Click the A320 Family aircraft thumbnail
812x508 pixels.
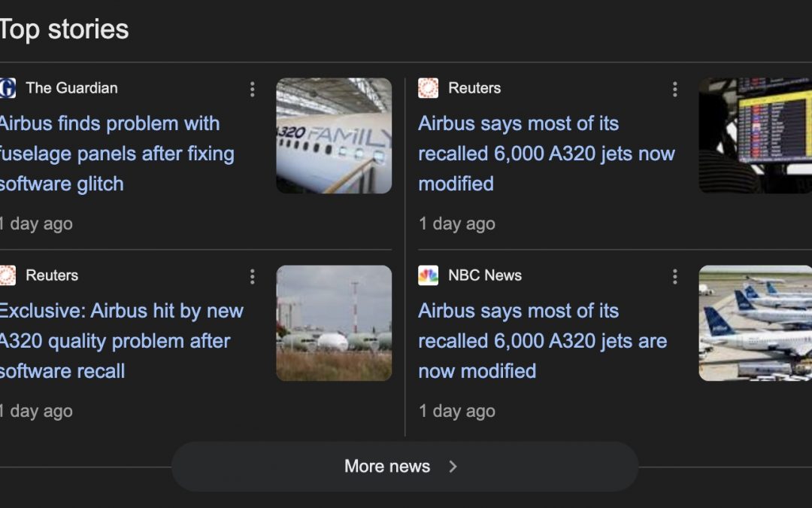tap(334, 135)
